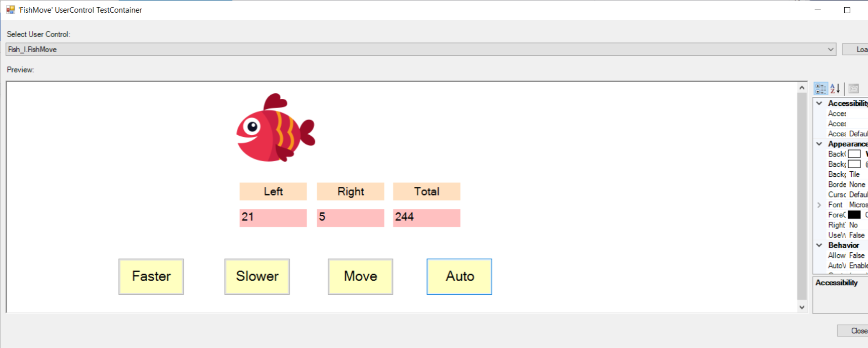
Task: Click the Categorized view icon in property grid
Action: (820, 89)
